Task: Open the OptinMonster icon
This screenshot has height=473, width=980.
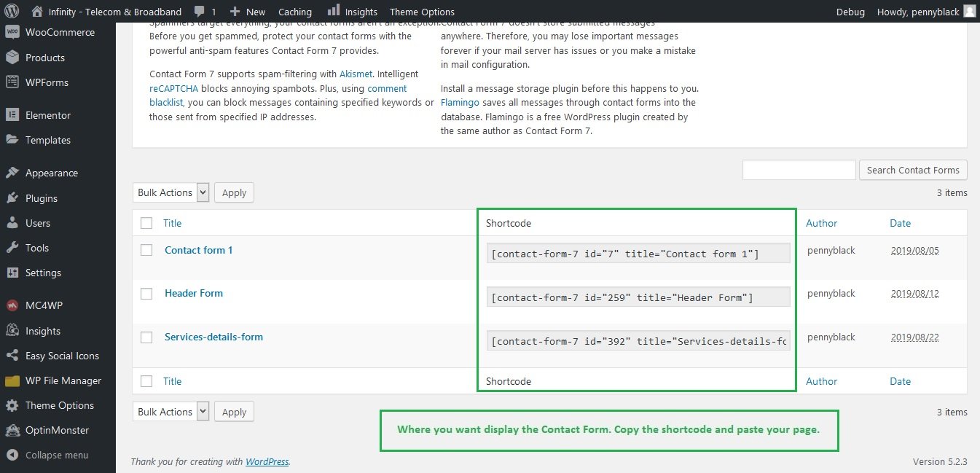Action: [12, 430]
